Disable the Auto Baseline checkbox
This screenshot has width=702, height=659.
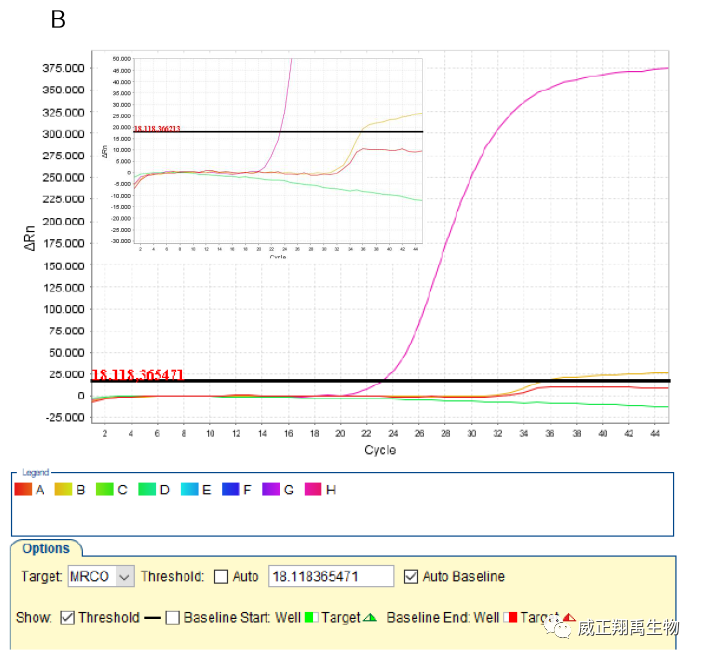coord(410,577)
